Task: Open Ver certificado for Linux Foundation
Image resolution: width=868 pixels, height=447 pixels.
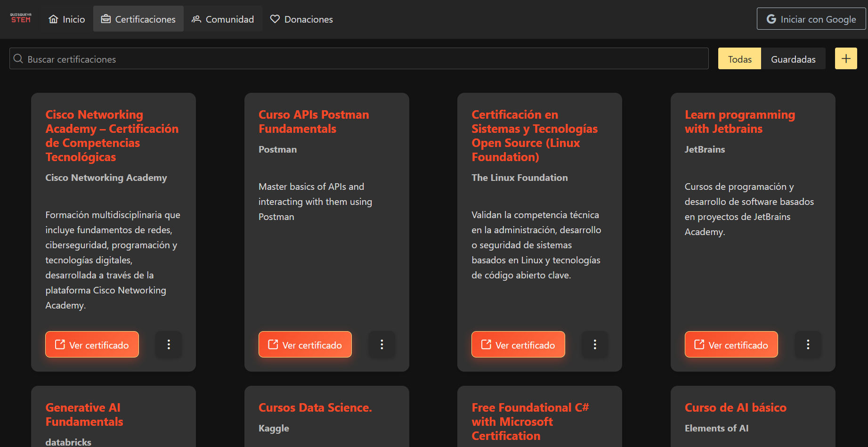Action: [518, 344]
